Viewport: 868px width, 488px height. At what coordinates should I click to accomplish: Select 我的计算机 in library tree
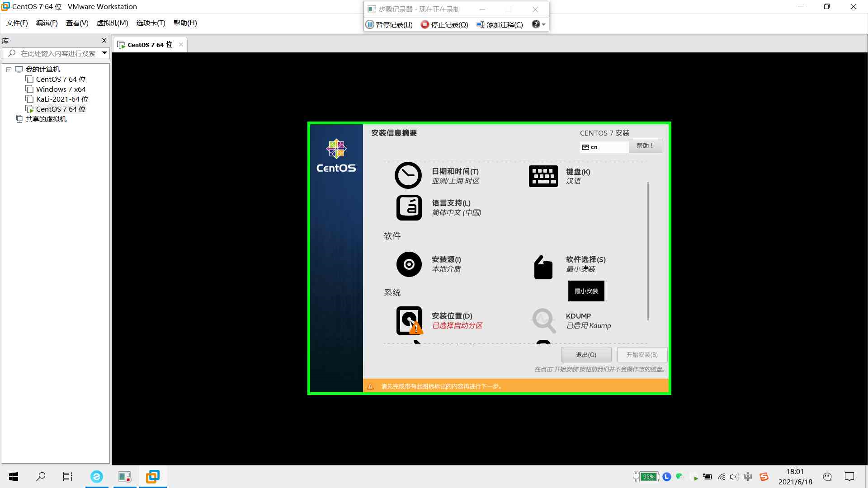coord(42,70)
